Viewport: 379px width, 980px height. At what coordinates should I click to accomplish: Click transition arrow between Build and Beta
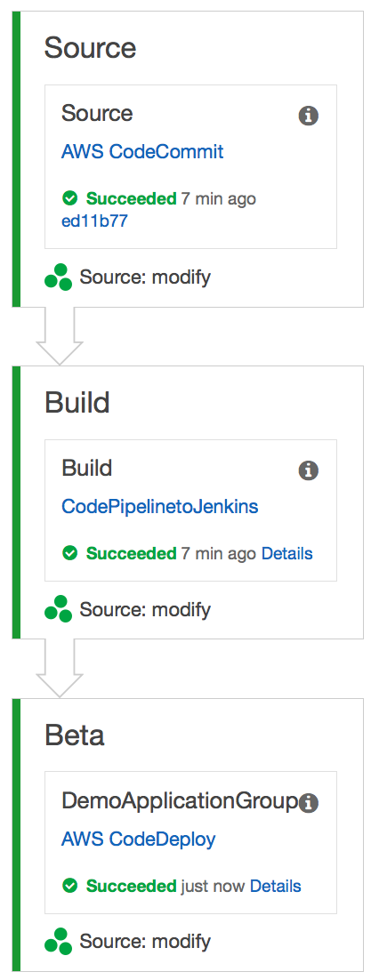[60, 668]
